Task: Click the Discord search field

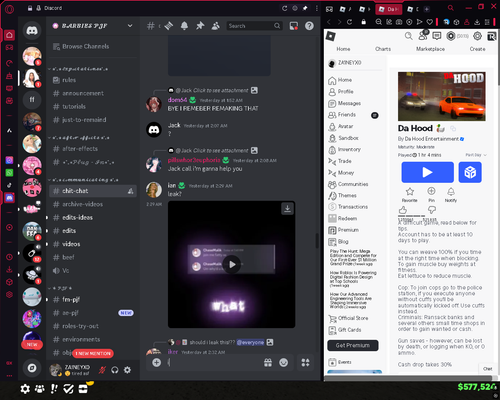Action: click(254, 26)
